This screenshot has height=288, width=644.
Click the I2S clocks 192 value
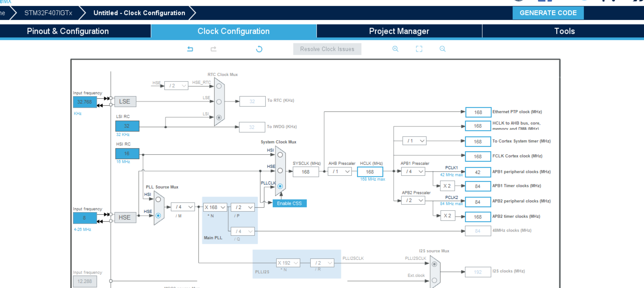tap(478, 272)
